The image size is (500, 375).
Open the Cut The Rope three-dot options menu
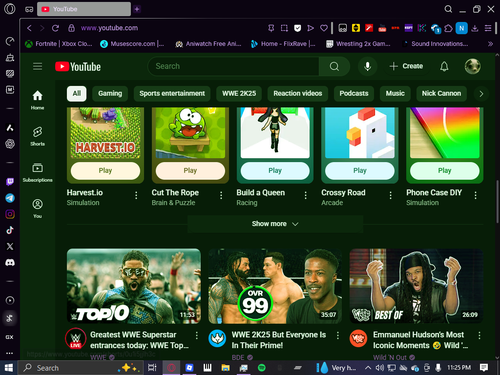[221, 195]
